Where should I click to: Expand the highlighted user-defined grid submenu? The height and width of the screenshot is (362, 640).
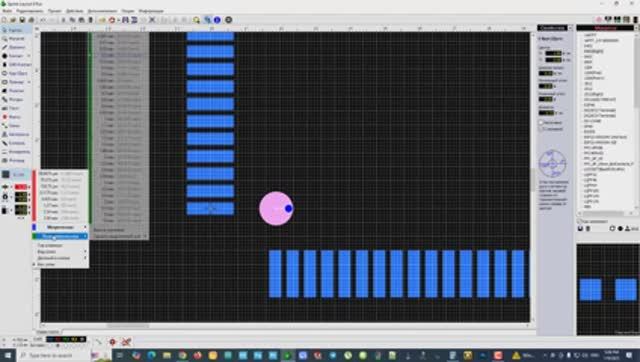[60, 236]
